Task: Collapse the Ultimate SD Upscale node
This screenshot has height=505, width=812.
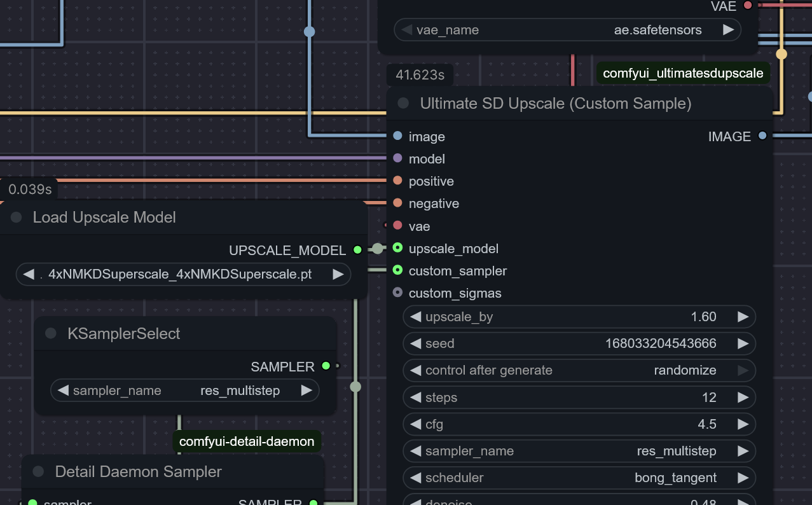Action: [403, 104]
